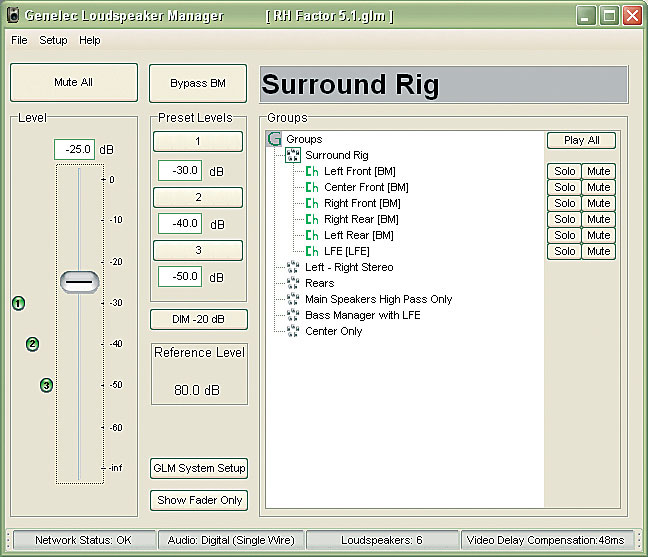Mute the Right Front channel
The width and height of the screenshot is (648, 557).
coord(598,203)
